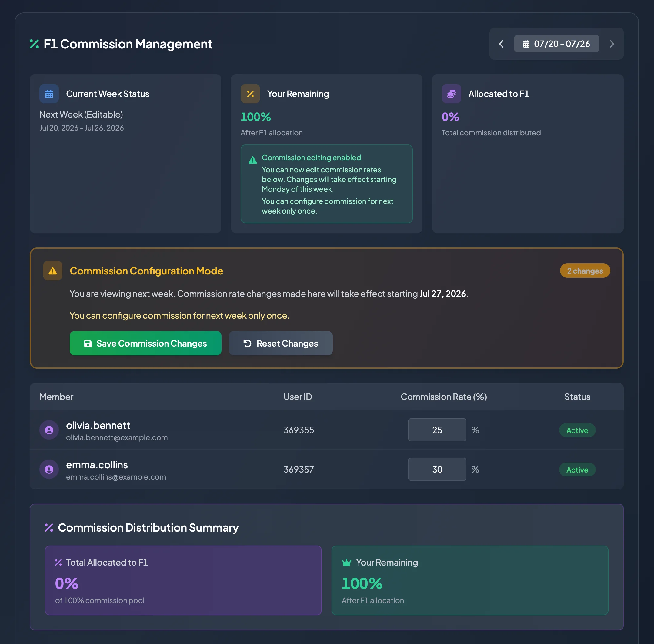Click Active status badge for emma.collins

point(577,470)
